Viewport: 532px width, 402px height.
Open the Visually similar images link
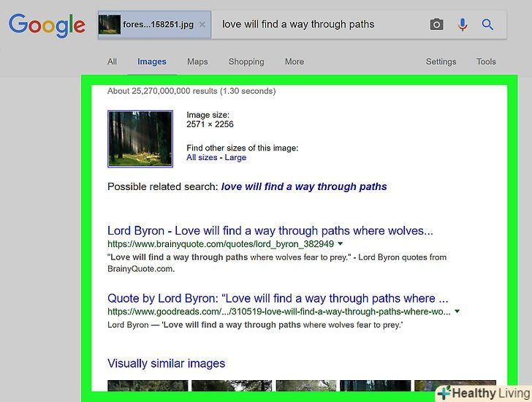[167, 364]
